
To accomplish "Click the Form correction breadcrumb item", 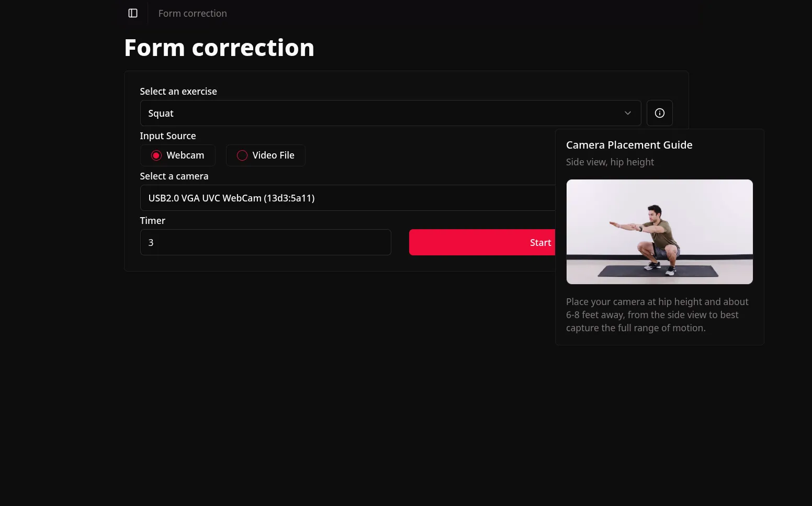I will coord(192,13).
